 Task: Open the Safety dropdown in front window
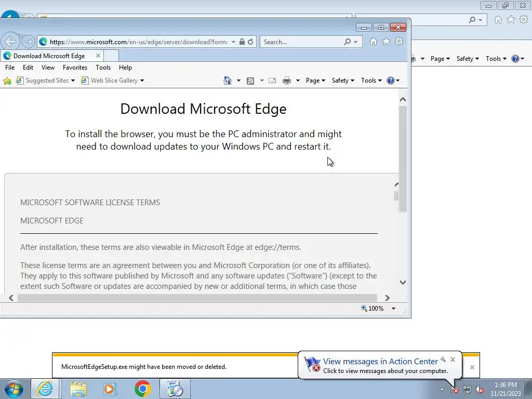343,81
